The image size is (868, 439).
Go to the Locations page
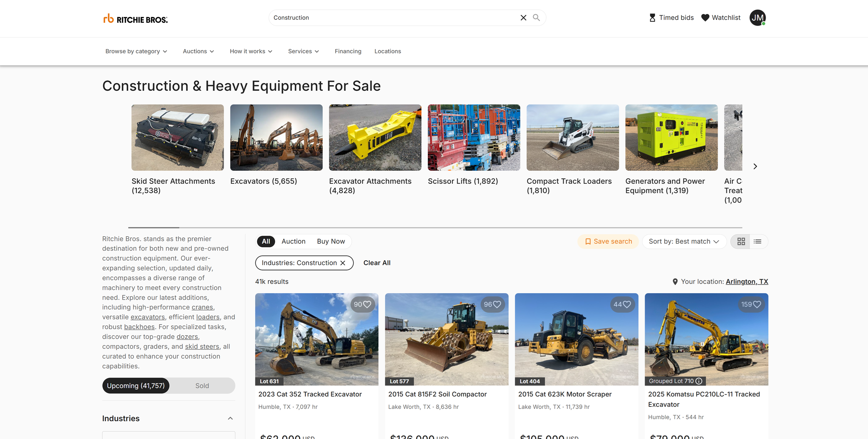[388, 51]
